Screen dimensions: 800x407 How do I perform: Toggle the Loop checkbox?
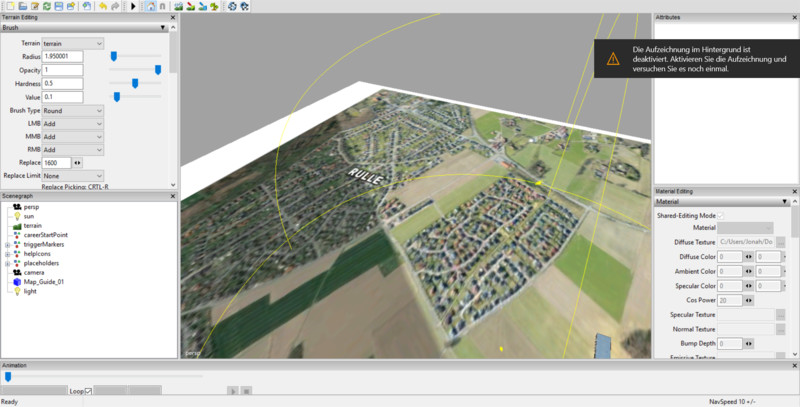88,391
